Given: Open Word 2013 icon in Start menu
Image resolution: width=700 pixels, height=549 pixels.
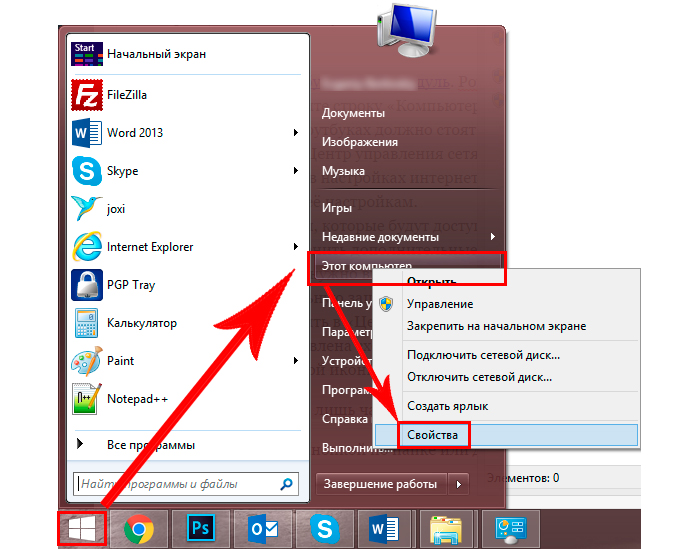Looking at the screenshot, I should click(87, 133).
